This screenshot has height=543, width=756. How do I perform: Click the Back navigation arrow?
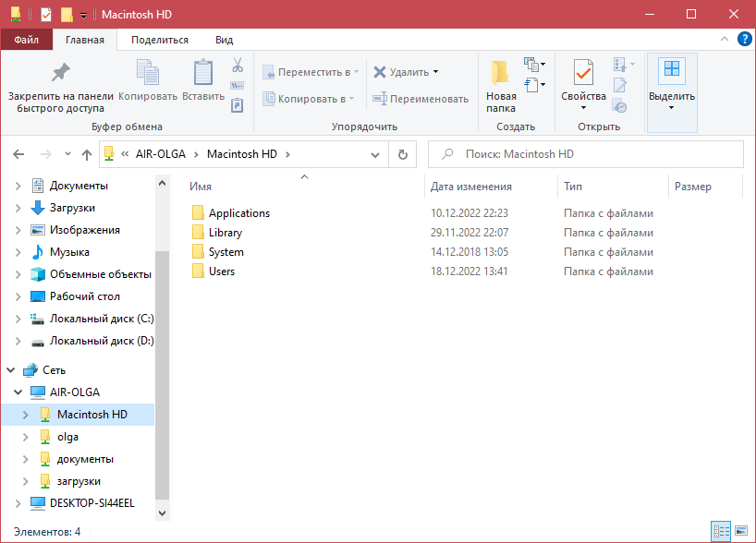click(19, 154)
